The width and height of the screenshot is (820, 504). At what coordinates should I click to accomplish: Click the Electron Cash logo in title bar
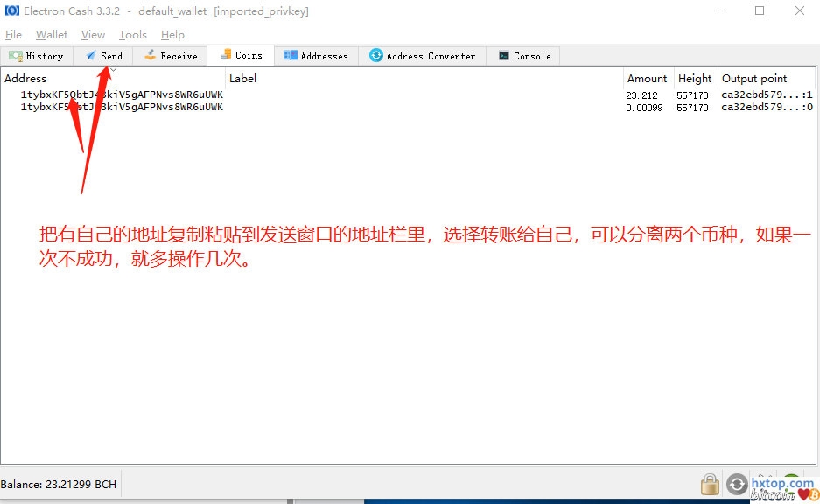click(11, 11)
